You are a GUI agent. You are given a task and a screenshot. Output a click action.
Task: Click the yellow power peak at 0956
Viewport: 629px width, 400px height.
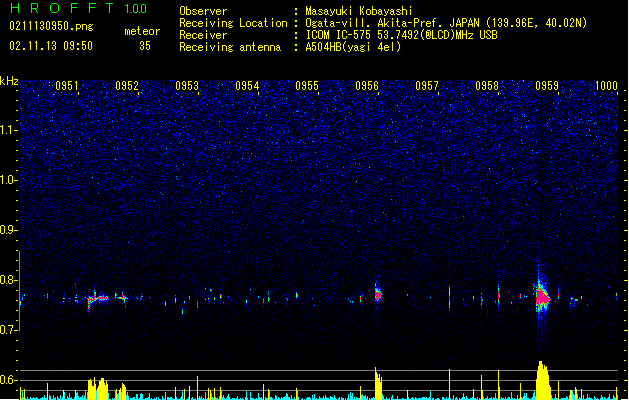(x=378, y=383)
